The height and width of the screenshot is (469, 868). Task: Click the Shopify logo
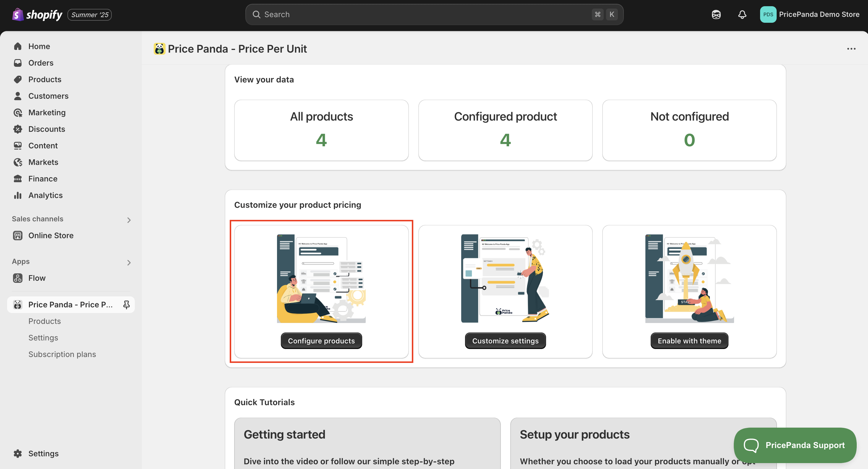37,14
